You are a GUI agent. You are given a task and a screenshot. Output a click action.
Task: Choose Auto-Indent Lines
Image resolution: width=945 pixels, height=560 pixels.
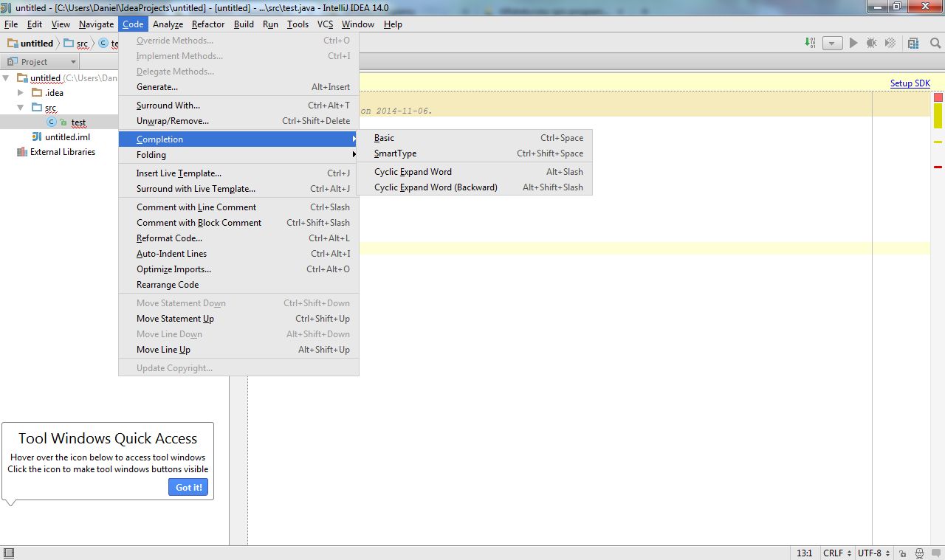tap(238, 254)
